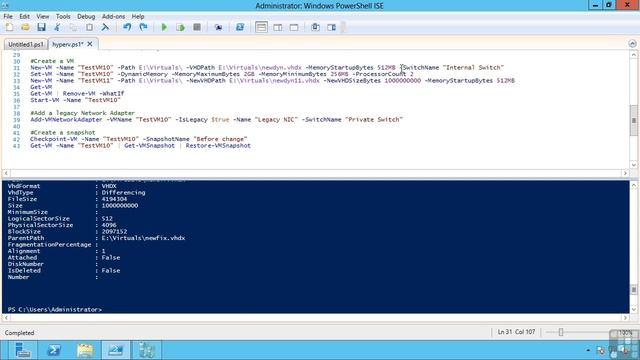Click console pane vertical scrollbar thumb
The image size is (640, 360).
[x=633, y=290]
